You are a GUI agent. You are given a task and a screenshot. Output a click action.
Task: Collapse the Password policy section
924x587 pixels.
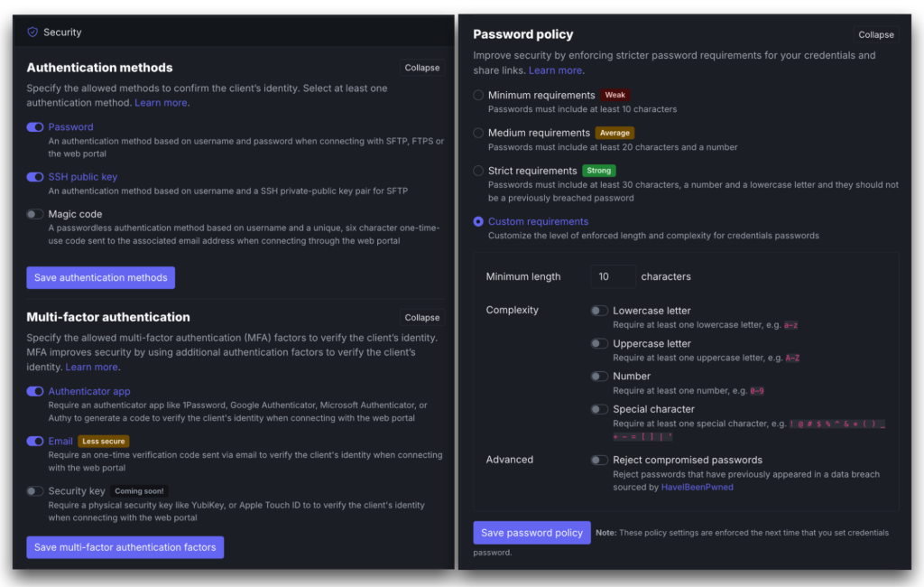[x=875, y=35]
